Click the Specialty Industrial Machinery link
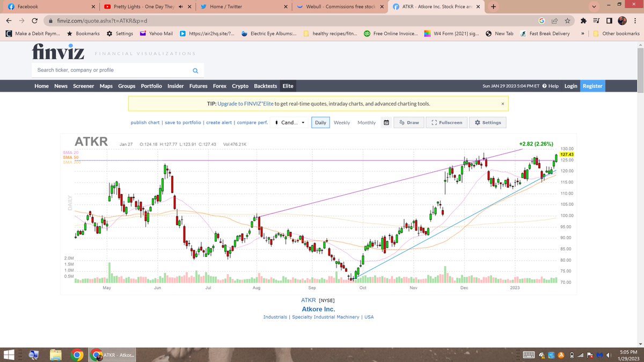This screenshot has height=362, width=644. (x=325, y=317)
